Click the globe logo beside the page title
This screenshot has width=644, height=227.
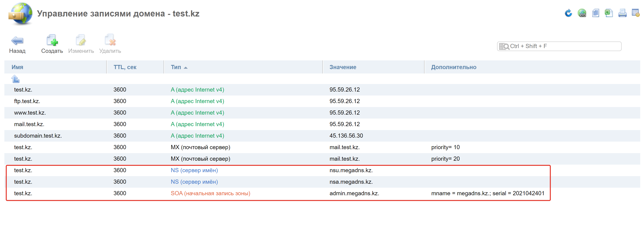20,14
